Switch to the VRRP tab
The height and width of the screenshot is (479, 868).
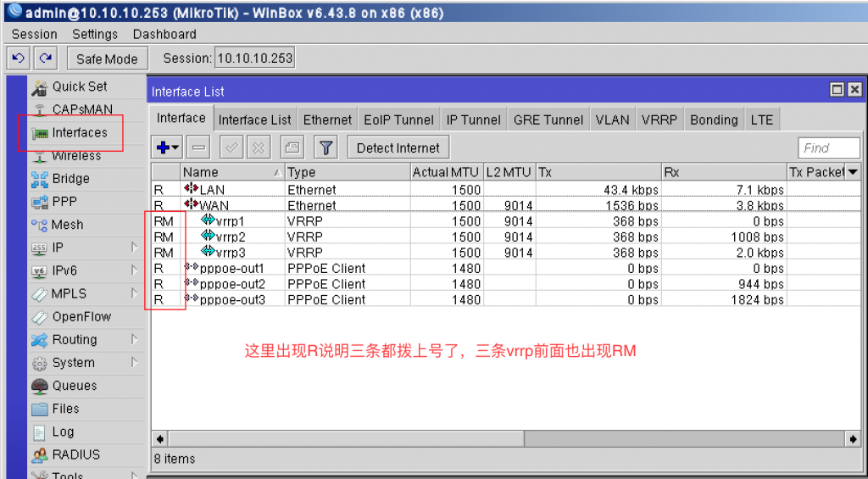(659, 120)
